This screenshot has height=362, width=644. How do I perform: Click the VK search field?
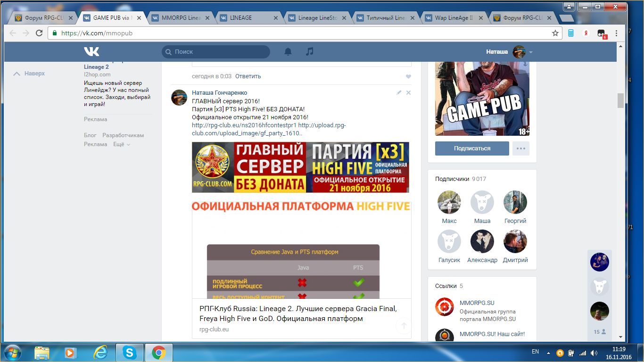(216, 52)
